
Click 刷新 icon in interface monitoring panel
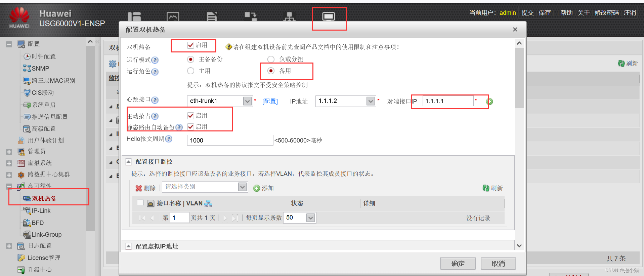click(x=486, y=188)
